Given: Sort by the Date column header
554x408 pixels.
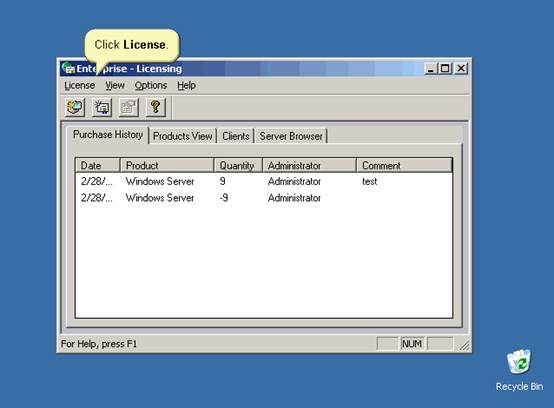Looking at the screenshot, I should tap(98, 165).
